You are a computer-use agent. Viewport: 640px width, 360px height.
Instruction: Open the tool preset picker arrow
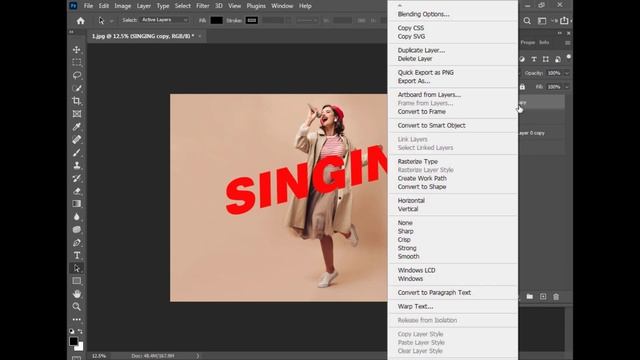(x=111, y=21)
